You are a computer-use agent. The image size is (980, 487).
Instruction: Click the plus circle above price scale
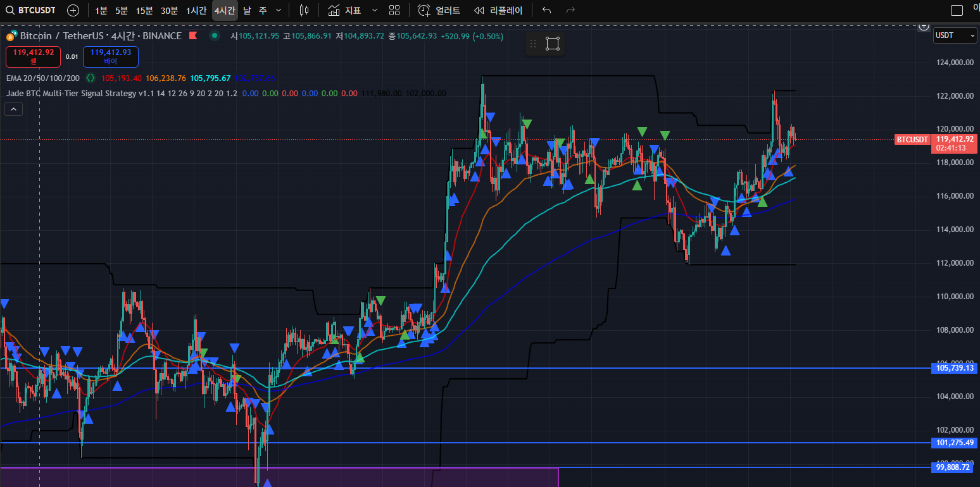tap(923, 27)
